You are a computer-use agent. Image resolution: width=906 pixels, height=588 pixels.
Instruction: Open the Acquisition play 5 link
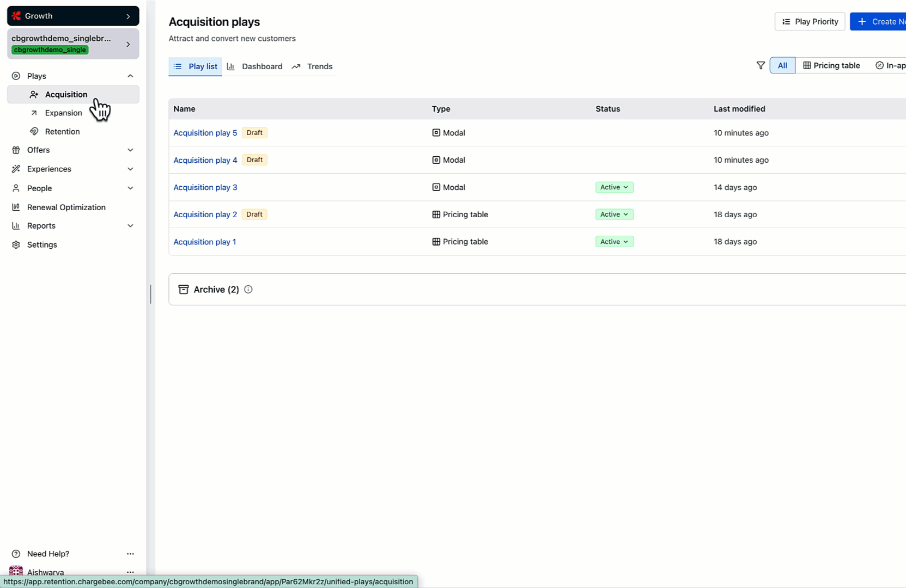205,133
